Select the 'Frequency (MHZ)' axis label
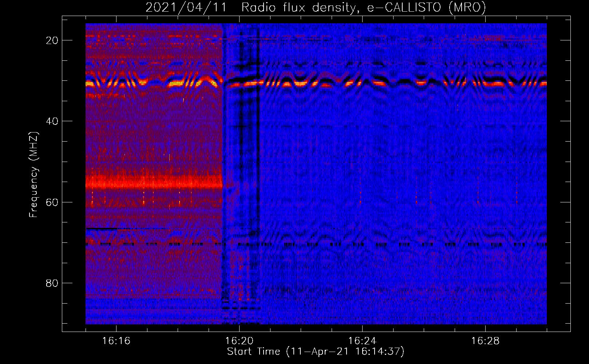This screenshot has width=589, height=364. tap(33, 175)
